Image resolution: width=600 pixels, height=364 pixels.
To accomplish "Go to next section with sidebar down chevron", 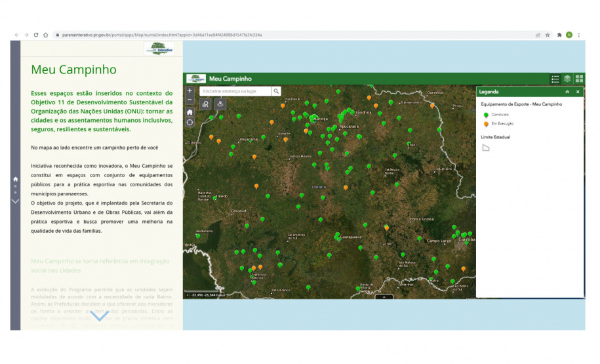I will pyautogui.click(x=15, y=201).
